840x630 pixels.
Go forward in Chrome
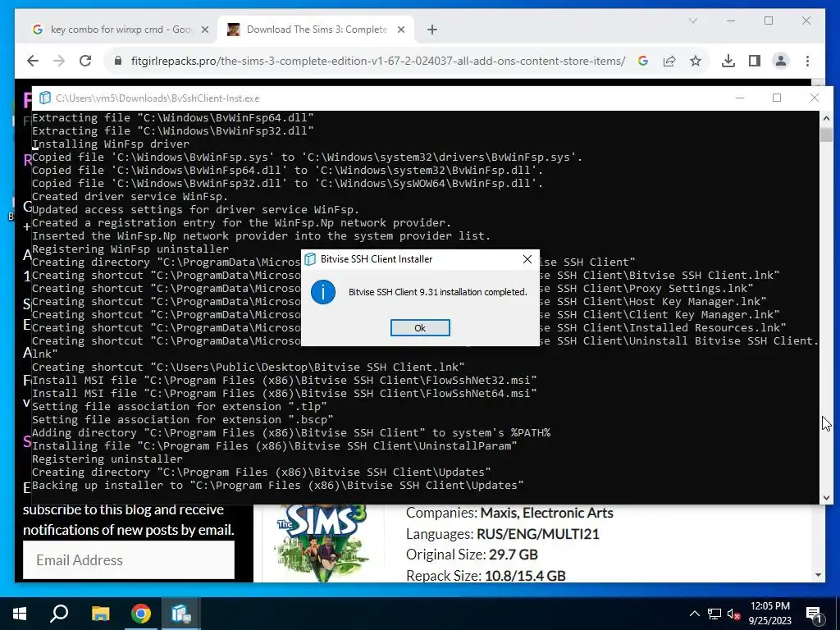pos(59,61)
